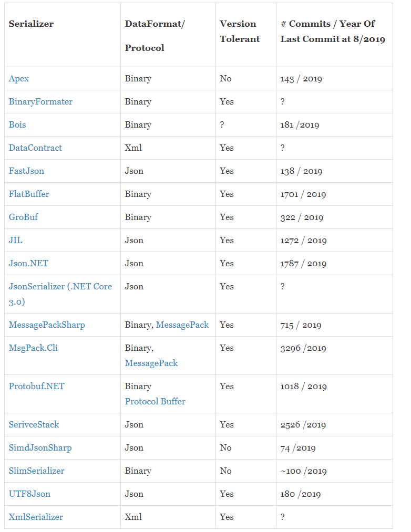
Task: Follow the DataContract link
Action: [x=35, y=148]
